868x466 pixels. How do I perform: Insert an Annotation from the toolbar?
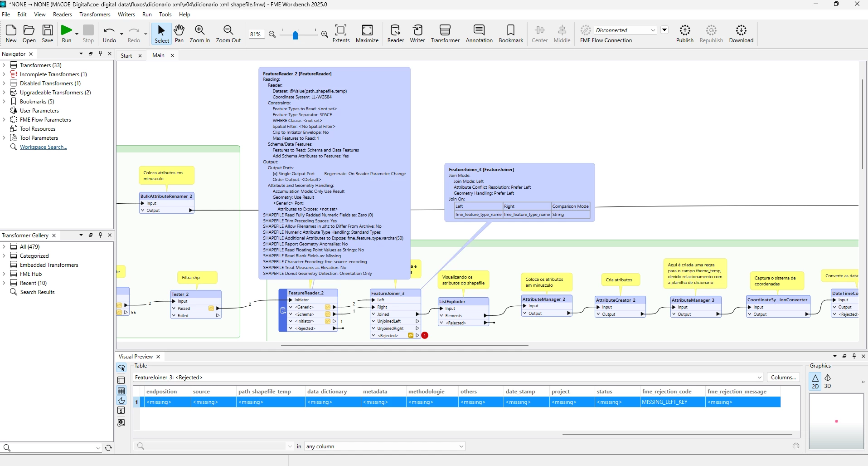[479, 34]
